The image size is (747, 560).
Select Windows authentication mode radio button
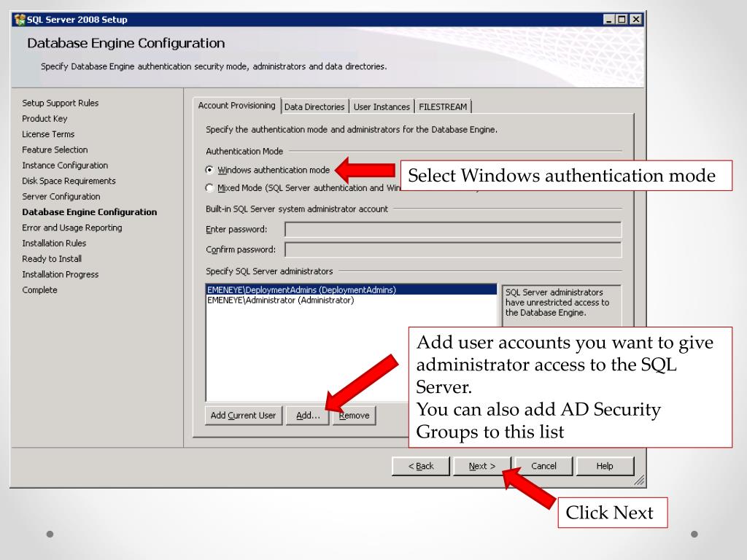pos(209,170)
